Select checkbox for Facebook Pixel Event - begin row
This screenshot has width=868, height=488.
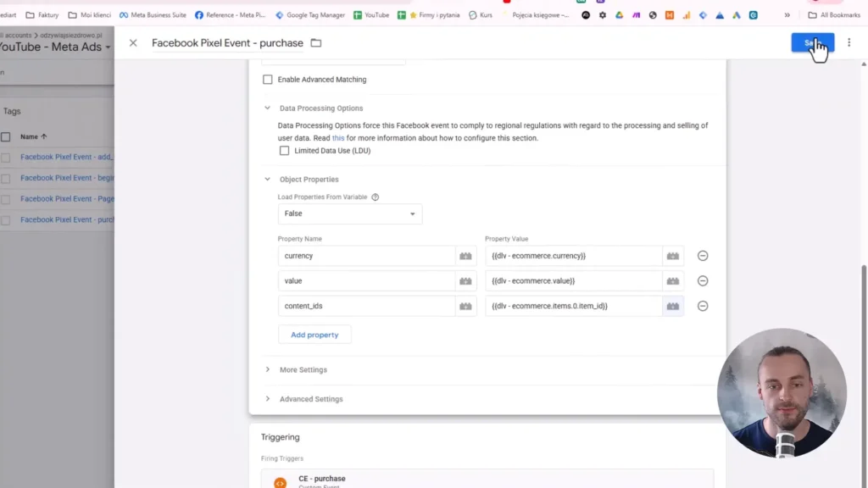pos(6,179)
